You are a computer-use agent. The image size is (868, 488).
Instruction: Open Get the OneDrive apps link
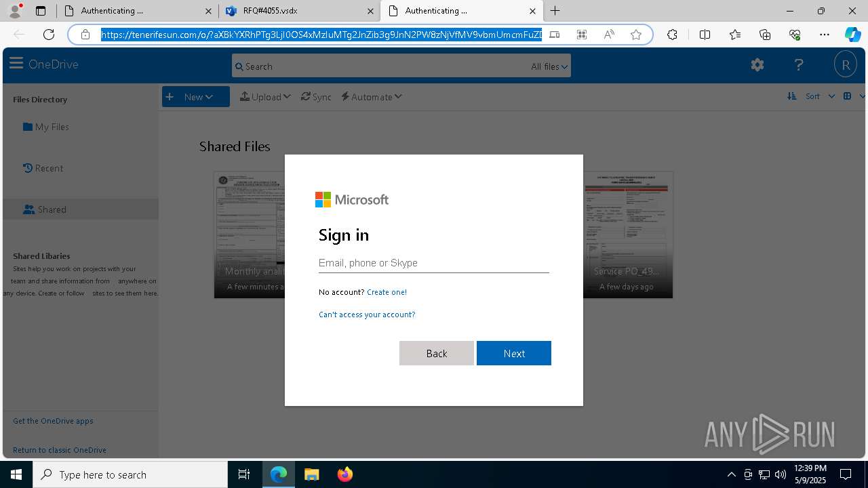[x=53, y=421]
